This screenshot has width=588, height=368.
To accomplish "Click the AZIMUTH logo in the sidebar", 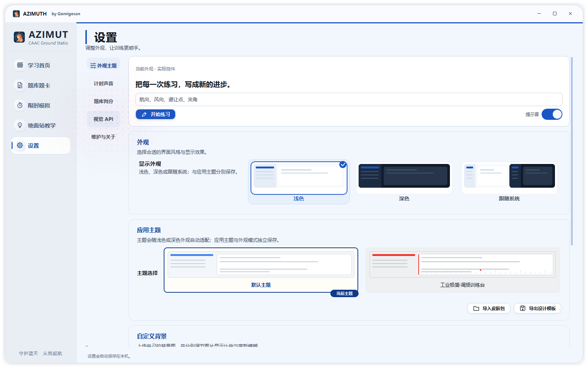I will tap(19, 37).
